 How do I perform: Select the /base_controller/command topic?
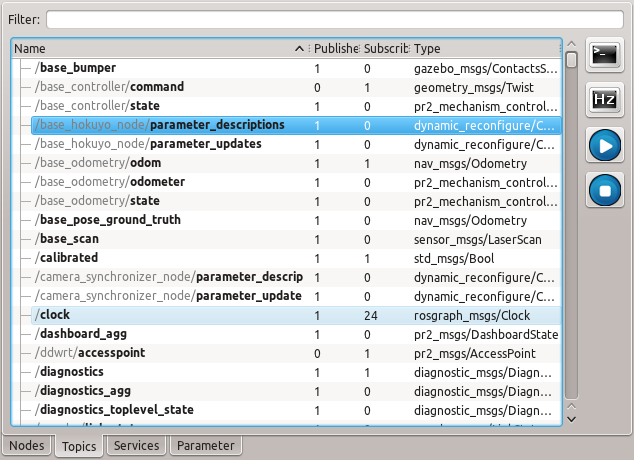296,87
